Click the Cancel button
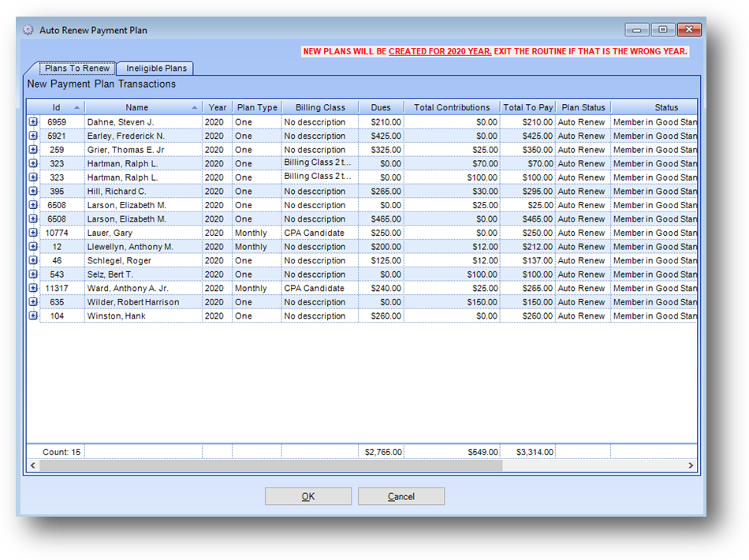Viewport: 749px width, 560px height. [x=401, y=496]
